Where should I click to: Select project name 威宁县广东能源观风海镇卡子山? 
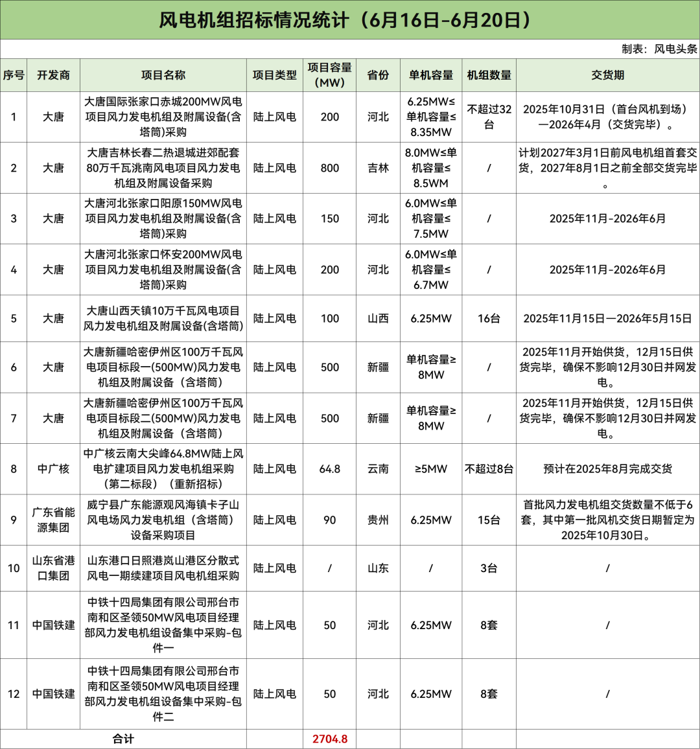pos(163,520)
